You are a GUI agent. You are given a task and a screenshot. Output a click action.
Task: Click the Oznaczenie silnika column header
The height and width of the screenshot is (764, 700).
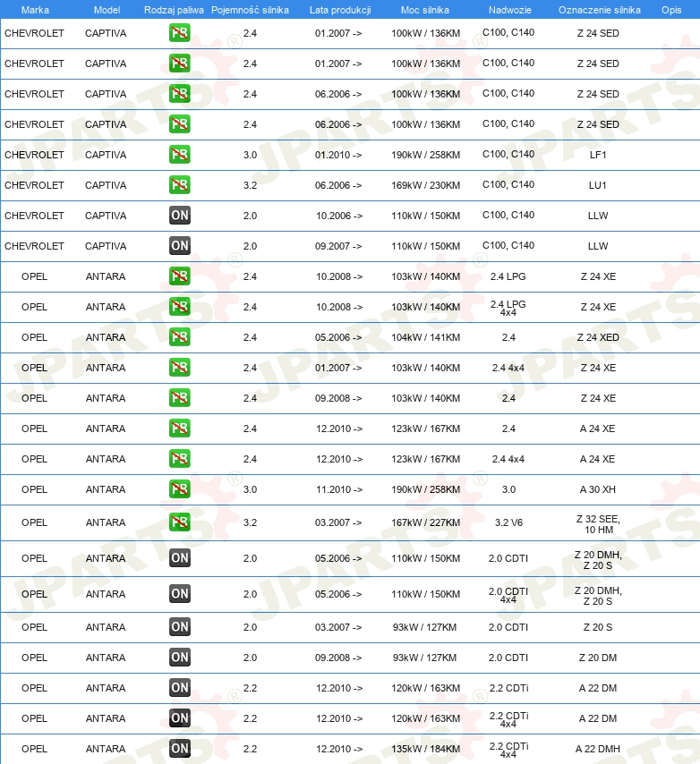[600, 10]
